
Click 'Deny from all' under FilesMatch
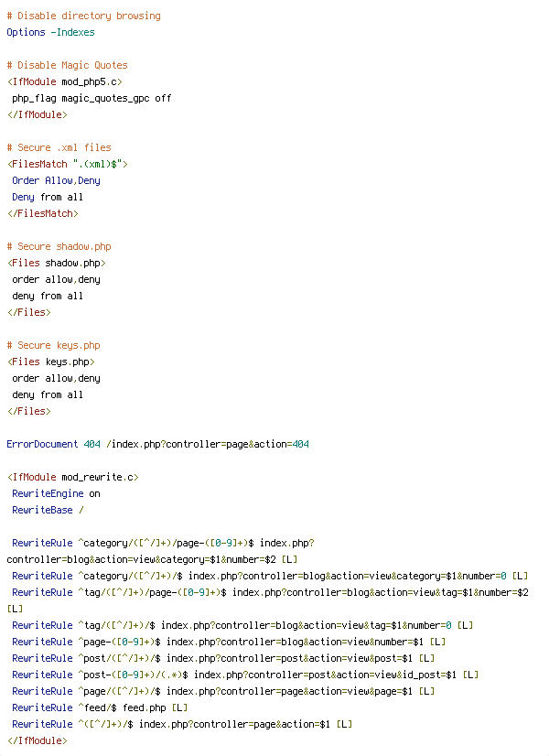point(48,197)
